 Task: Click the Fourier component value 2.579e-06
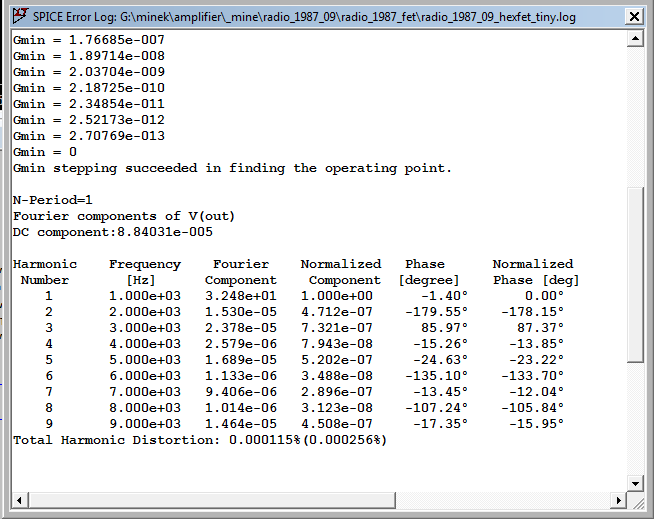click(x=241, y=344)
